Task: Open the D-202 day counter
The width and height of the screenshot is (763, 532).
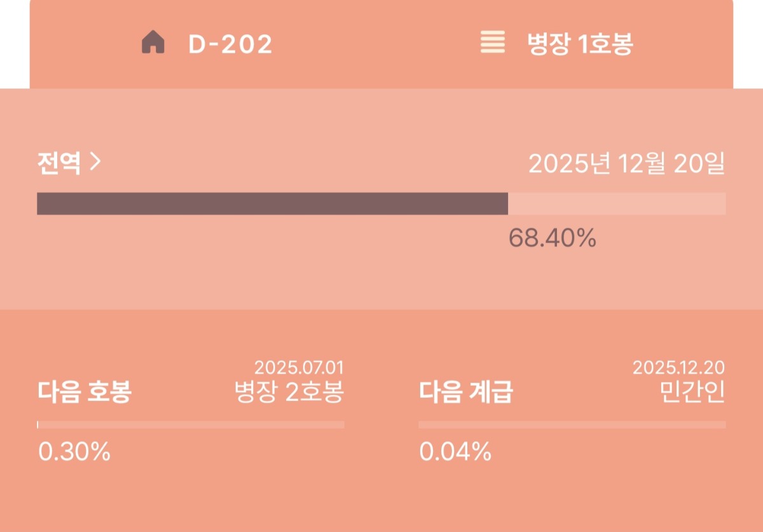Action: pyautogui.click(x=230, y=44)
